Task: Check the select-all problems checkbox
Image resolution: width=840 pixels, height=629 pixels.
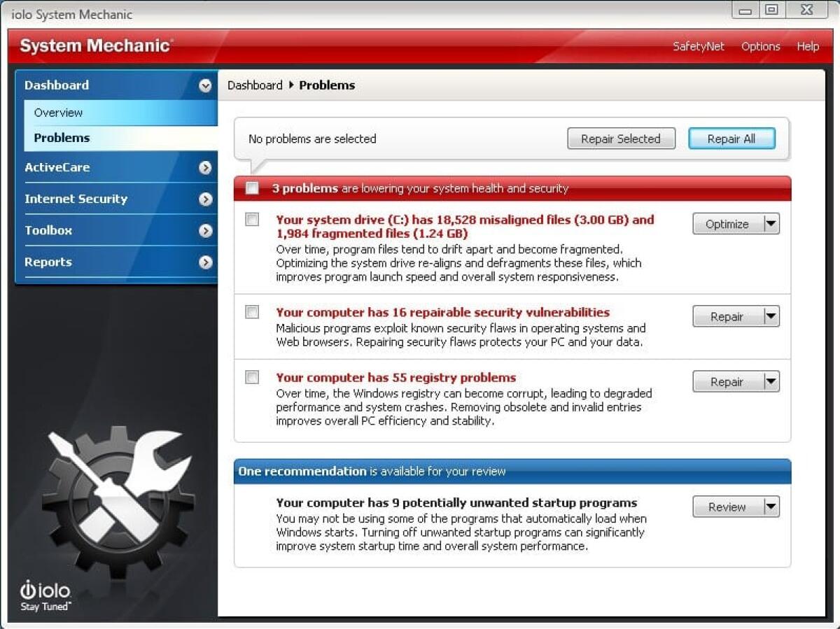Action: coord(252,188)
